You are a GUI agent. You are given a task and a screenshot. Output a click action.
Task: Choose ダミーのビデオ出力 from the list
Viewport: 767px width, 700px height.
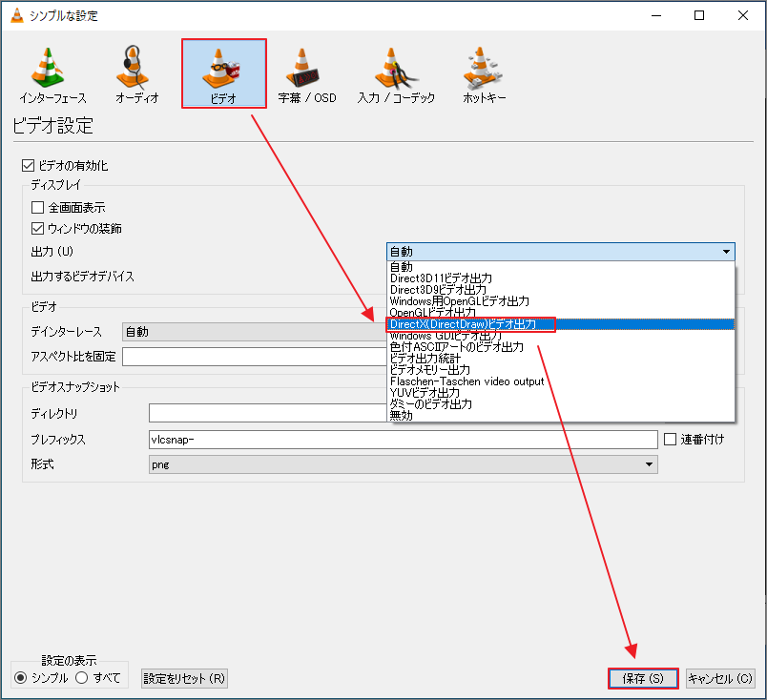tap(561, 404)
